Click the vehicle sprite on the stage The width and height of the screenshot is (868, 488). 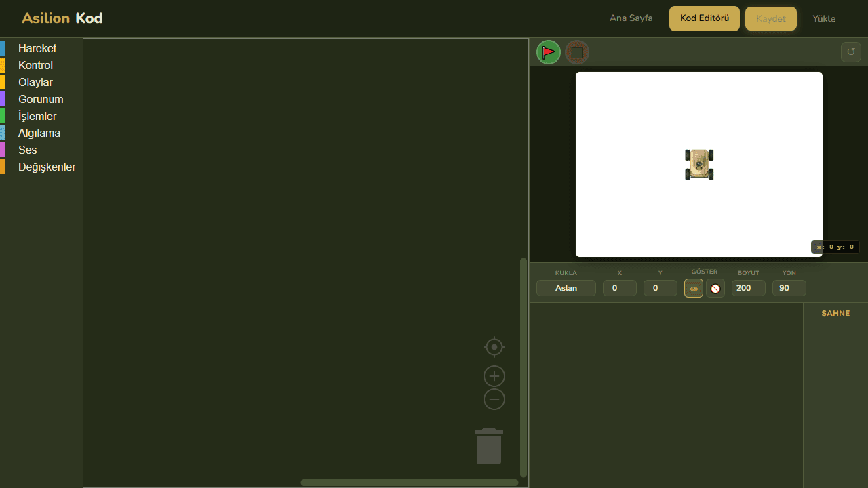tap(699, 165)
